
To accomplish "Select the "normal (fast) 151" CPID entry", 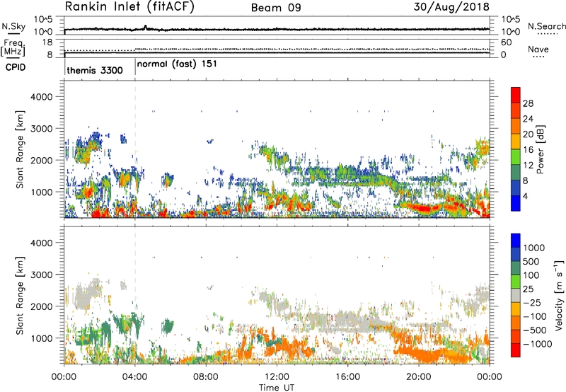I will [x=177, y=64].
